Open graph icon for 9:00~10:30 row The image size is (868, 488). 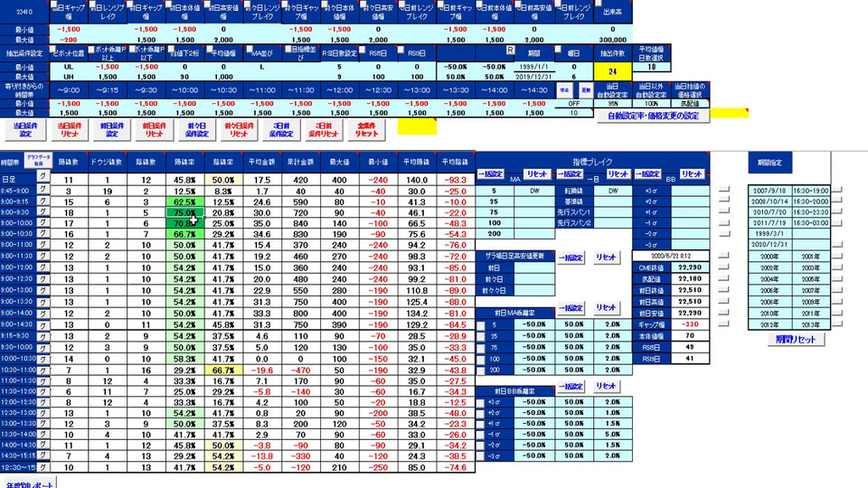[42, 234]
